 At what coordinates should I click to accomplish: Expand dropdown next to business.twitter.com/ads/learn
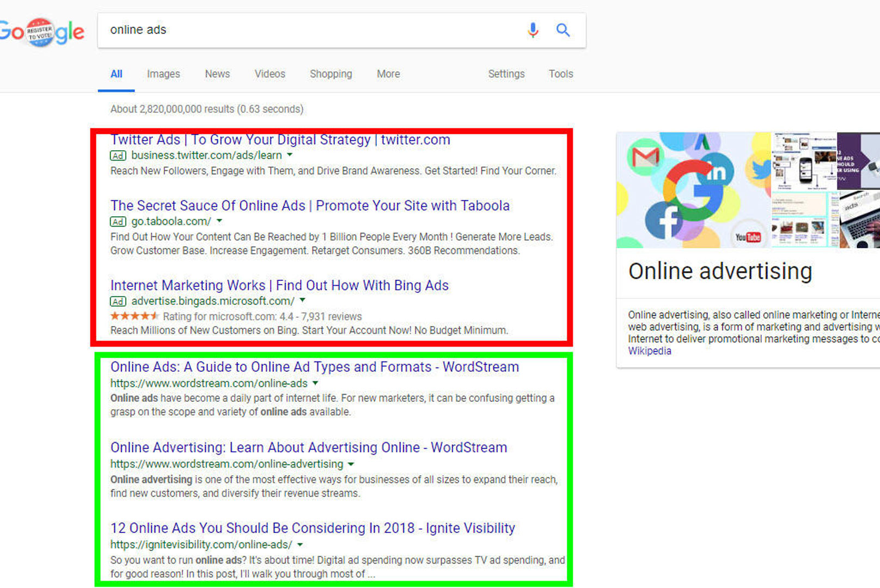click(290, 155)
